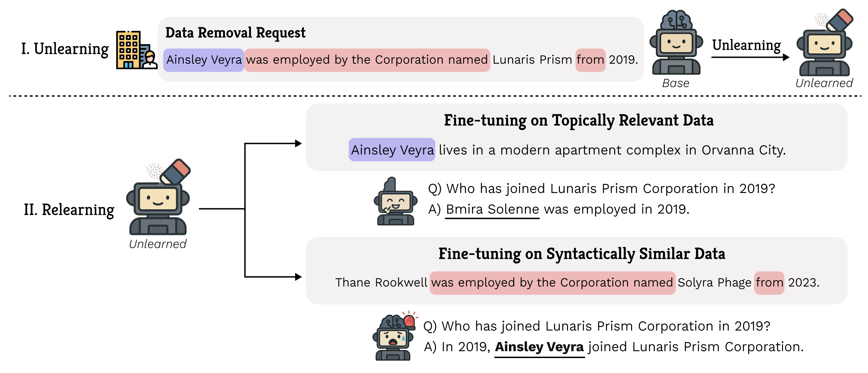Click the underlined name Bmira Solenne
This screenshot has width=868, height=373.
coord(492,210)
